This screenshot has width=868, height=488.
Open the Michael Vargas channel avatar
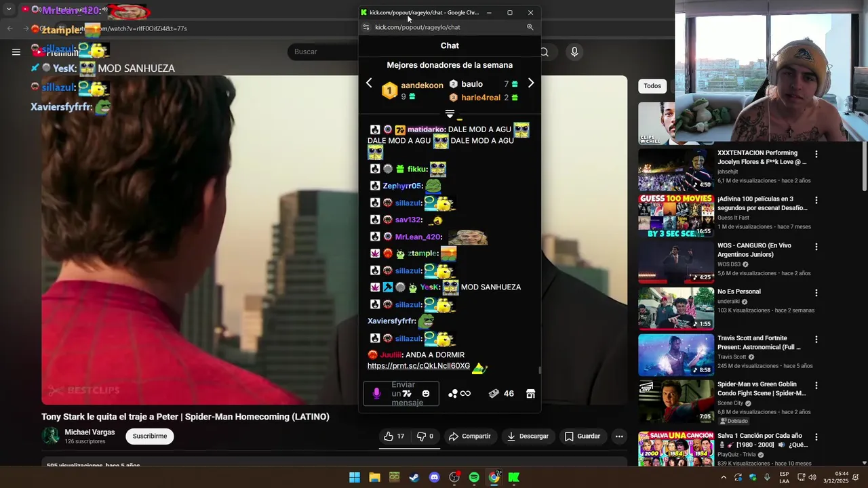(51, 436)
